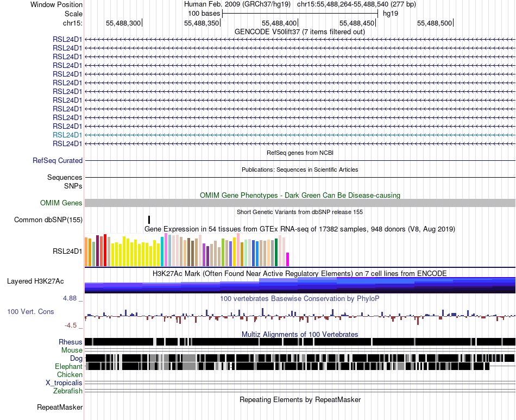Click the Window Position label
This screenshot has width=516, height=420.
coord(56,4)
